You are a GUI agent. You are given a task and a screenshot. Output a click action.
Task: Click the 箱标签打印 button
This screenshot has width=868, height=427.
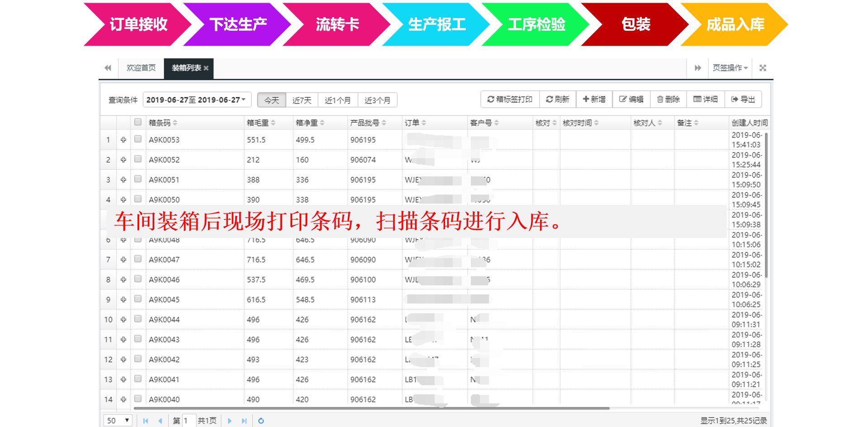[510, 100]
